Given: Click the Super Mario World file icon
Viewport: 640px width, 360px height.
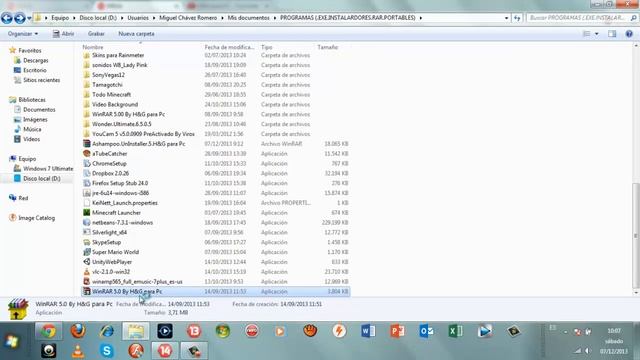Looking at the screenshot, I should point(87,252).
